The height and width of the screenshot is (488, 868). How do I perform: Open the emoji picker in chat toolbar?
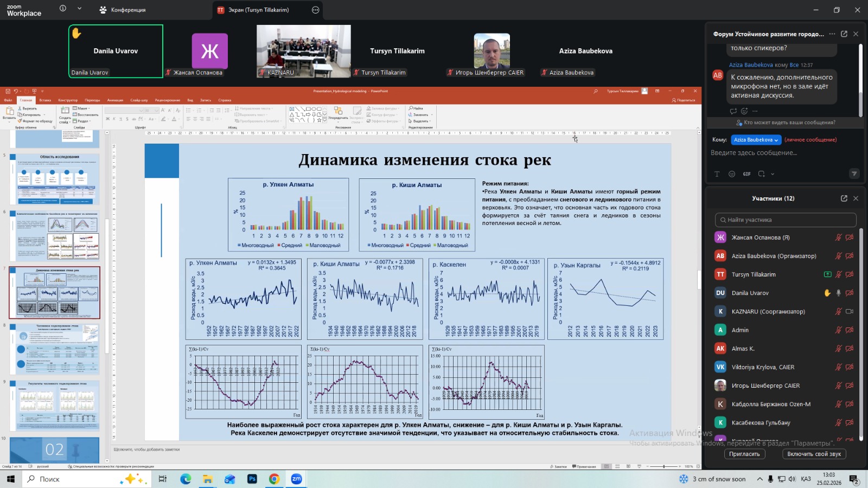point(732,174)
